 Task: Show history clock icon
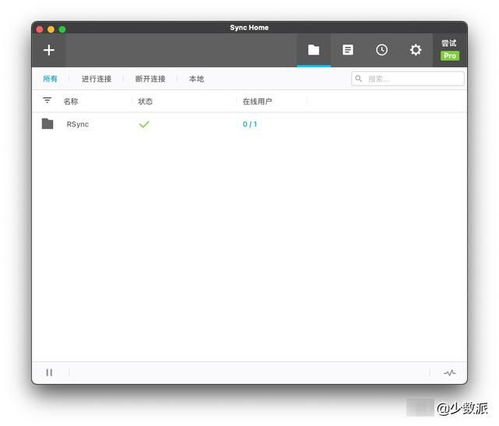pyautogui.click(x=382, y=50)
